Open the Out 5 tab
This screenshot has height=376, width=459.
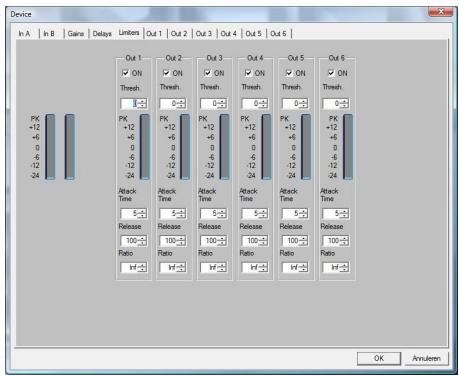point(253,34)
